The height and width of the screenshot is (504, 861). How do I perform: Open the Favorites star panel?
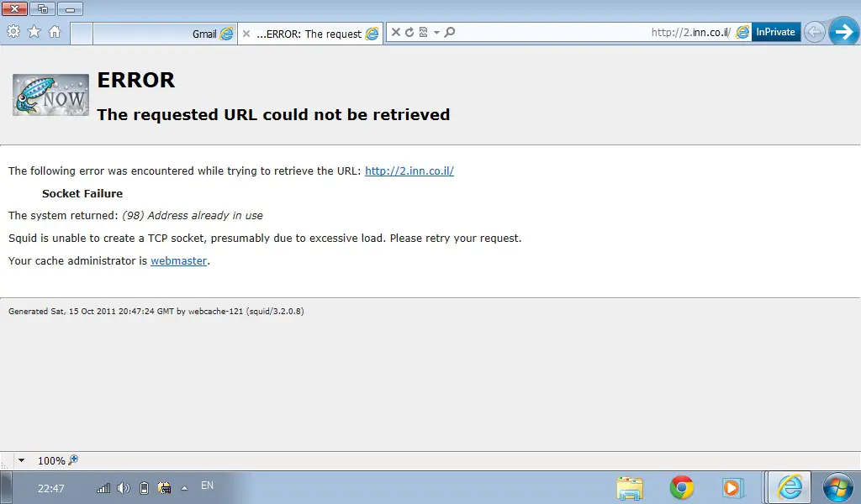(34, 32)
